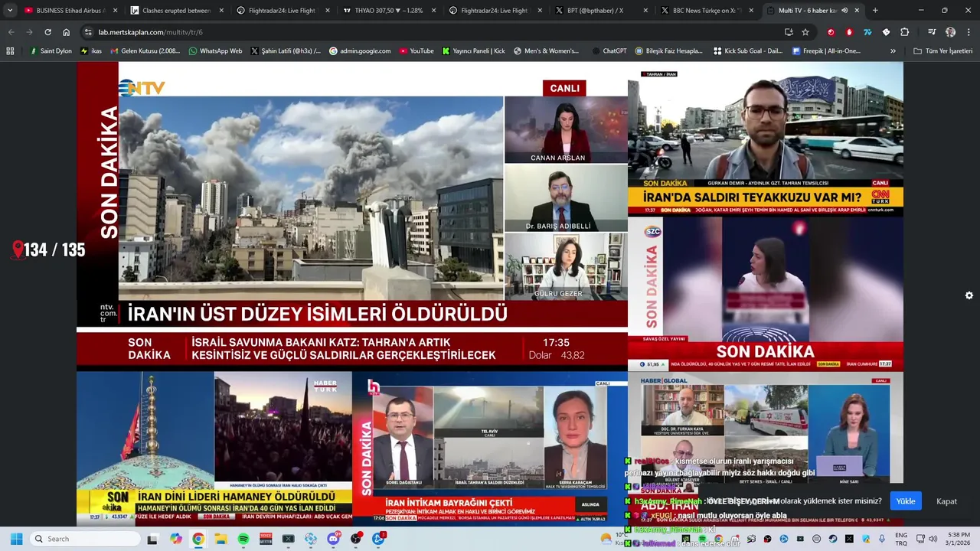Open Bileşik Faiz Hesaplama bookmark
This screenshot has width=980, height=551.
[668, 51]
